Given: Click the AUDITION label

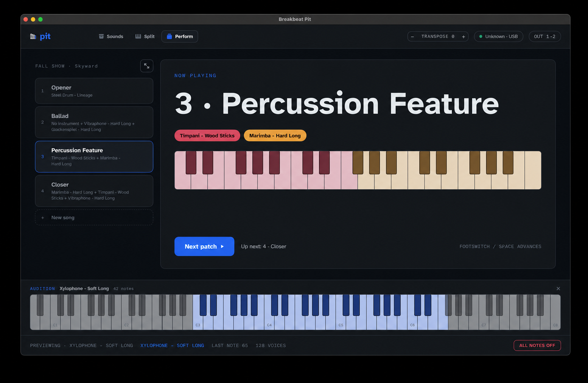Looking at the screenshot, I should coord(42,289).
